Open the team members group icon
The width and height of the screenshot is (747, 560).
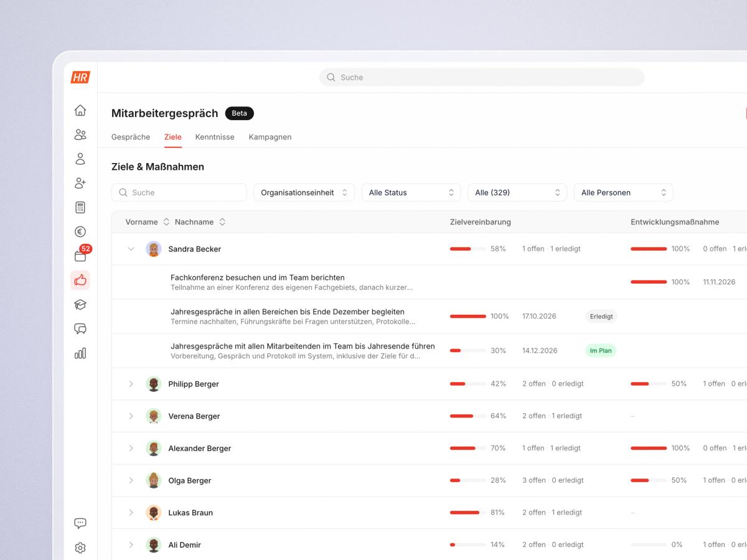80,134
